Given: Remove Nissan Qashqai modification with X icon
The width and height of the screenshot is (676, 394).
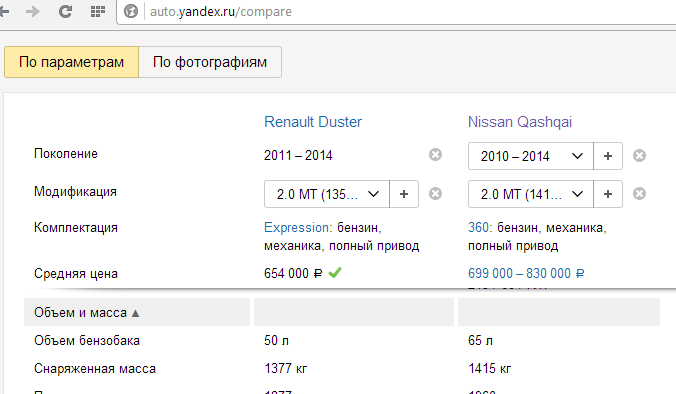Looking at the screenshot, I should click(639, 194).
